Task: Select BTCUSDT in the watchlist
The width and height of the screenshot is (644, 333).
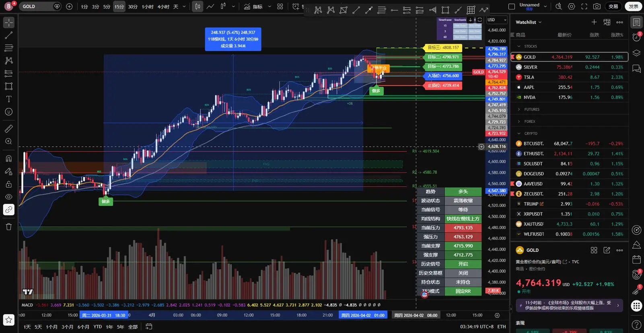Action: (x=569, y=144)
